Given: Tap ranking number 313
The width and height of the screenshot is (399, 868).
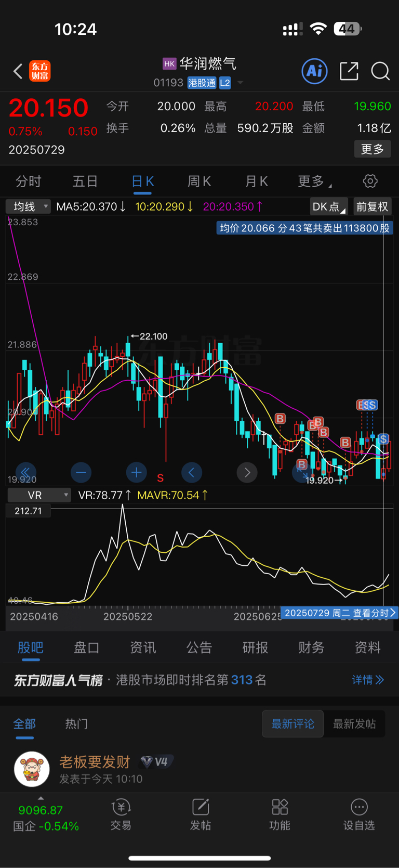Looking at the screenshot, I should tap(242, 680).
